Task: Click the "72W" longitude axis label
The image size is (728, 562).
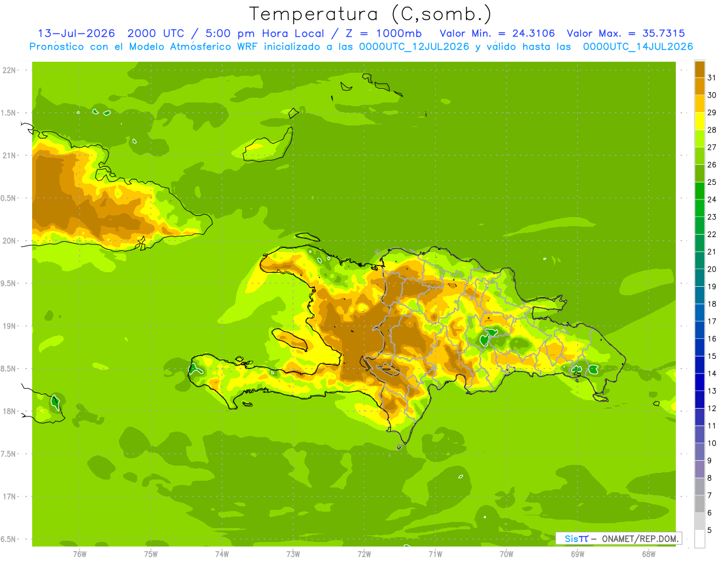Action: point(364,554)
